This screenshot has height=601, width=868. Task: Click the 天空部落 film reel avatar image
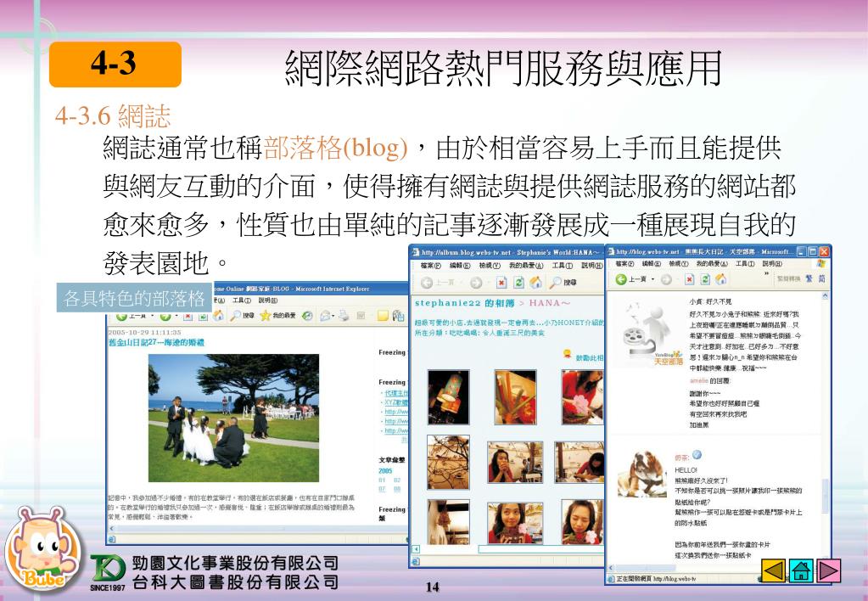click(x=649, y=334)
